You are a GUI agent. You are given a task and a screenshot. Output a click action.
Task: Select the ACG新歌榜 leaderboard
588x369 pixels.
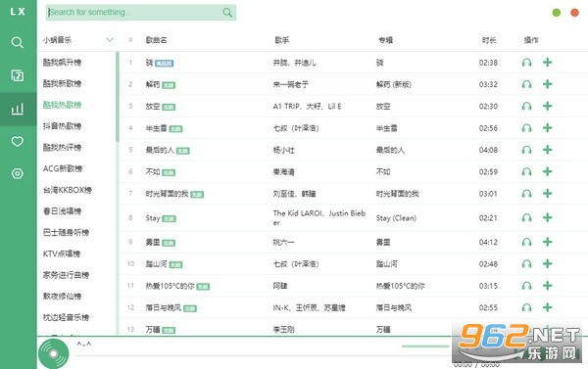[63, 168]
